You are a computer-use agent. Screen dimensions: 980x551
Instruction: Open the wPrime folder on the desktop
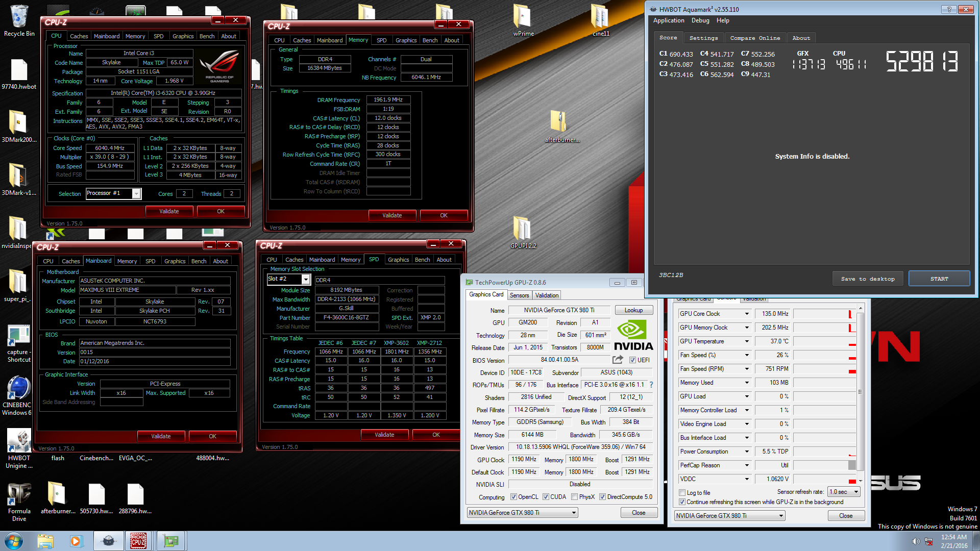click(x=523, y=20)
